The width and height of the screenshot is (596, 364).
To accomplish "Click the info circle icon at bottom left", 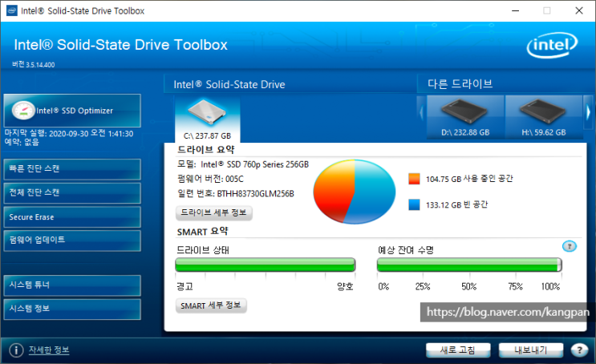I will [x=16, y=350].
